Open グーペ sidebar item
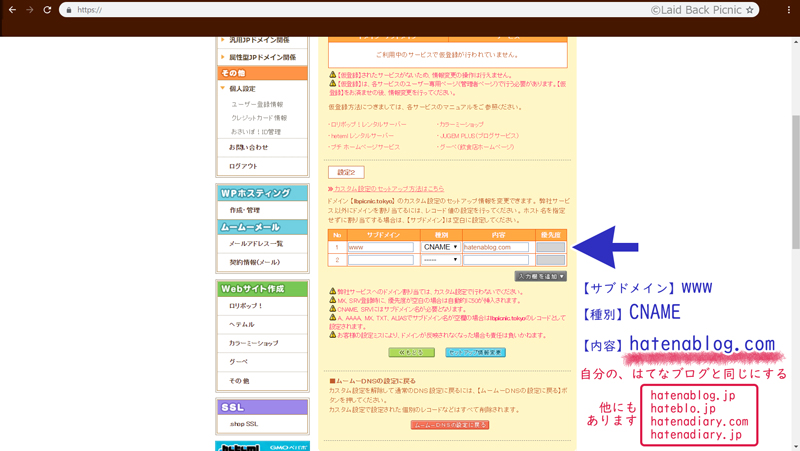The image size is (800, 451). pyautogui.click(x=239, y=362)
